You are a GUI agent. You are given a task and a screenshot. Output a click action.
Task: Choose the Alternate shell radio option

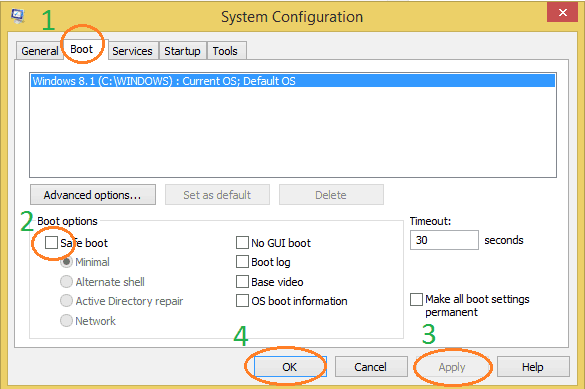point(66,282)
